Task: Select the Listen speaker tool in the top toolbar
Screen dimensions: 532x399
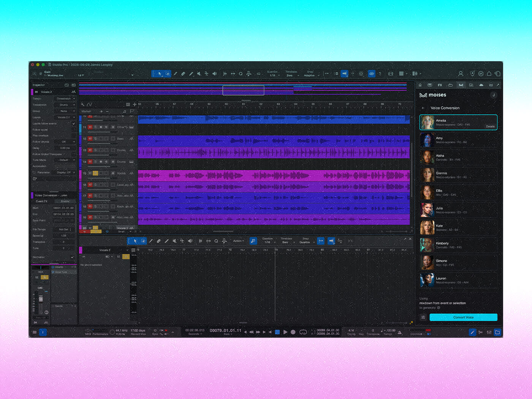Action: 214,74
